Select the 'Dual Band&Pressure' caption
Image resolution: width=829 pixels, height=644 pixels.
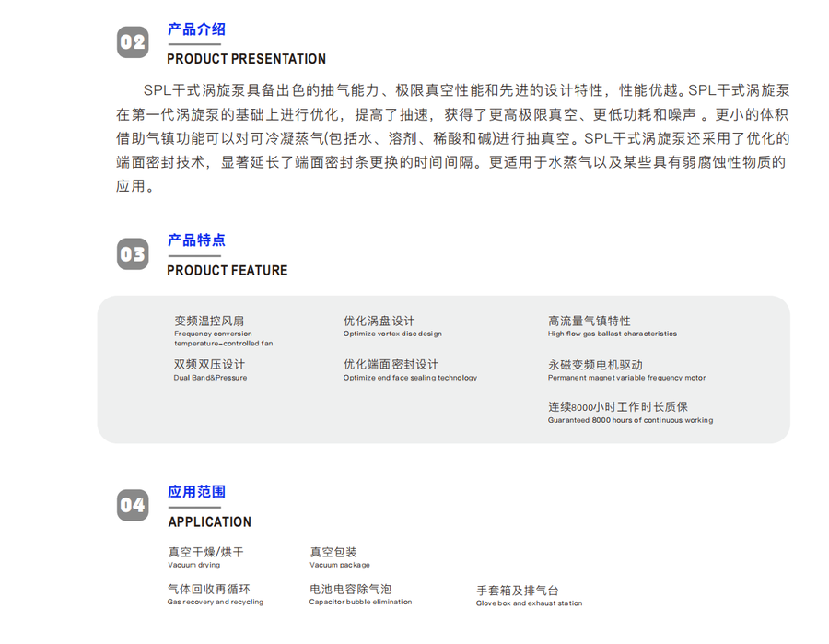(x=210, y=378)
